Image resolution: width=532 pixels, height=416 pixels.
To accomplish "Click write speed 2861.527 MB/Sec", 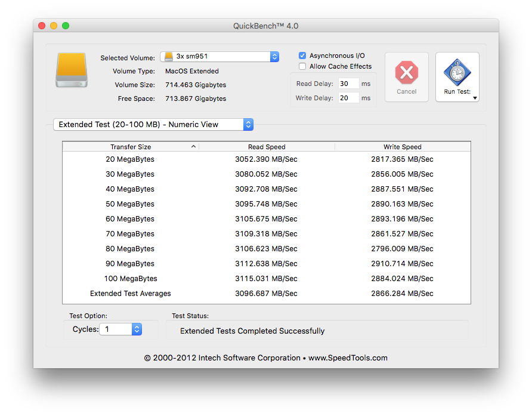I will click(x=402, y=233).
